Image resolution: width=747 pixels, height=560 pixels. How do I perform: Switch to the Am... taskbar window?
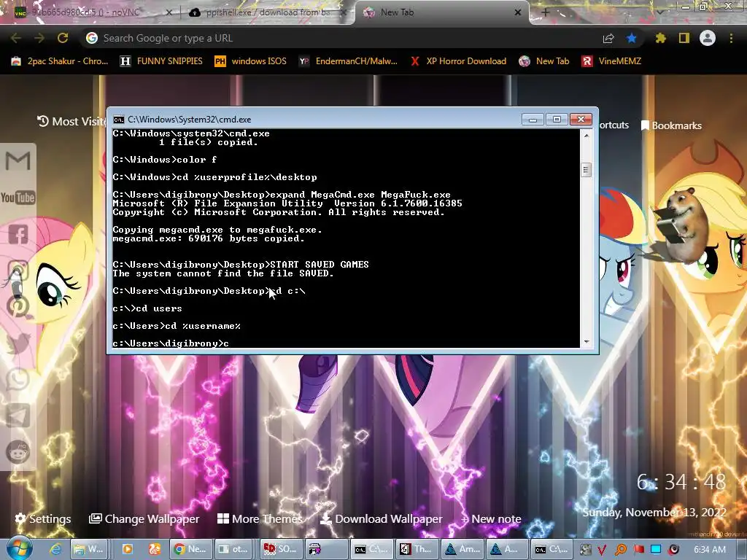[x=462, y=549]
